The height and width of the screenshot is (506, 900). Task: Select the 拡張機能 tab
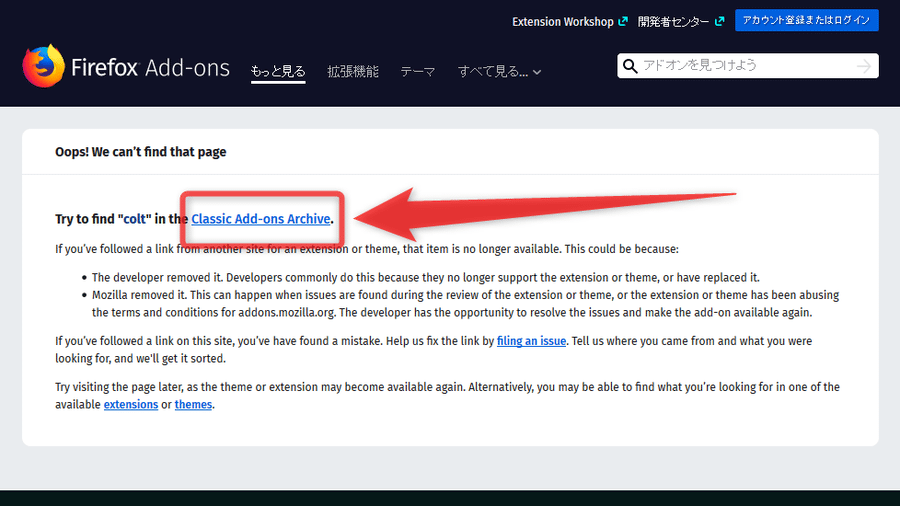click(x=353, y=71)
